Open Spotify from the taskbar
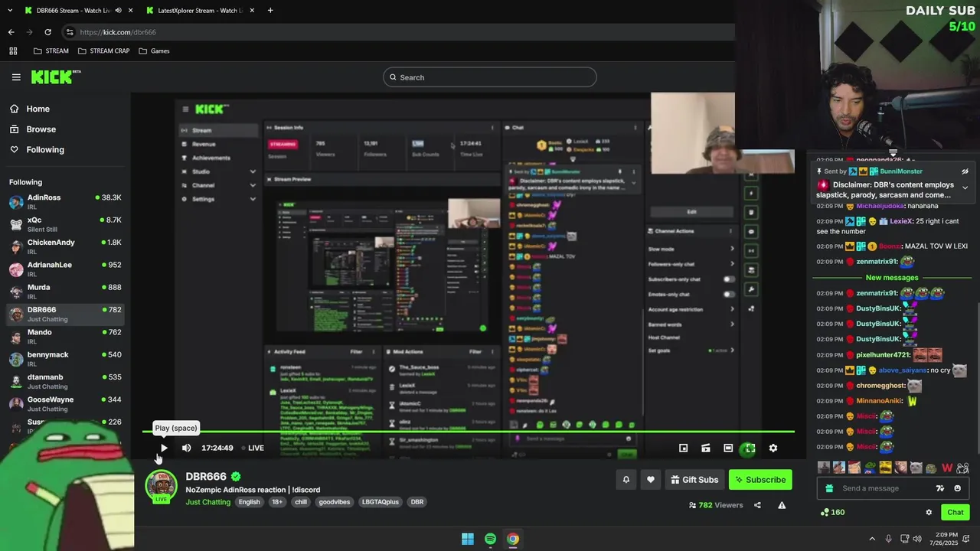980x551 pixels. tap(490, 539)
